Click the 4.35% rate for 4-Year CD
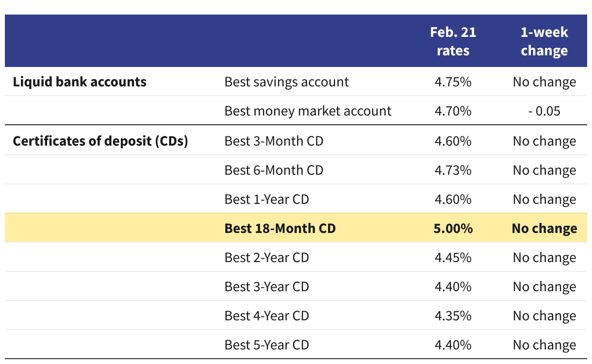The width and height of the screenshot is (592, 364). click(x=453, y=316)
